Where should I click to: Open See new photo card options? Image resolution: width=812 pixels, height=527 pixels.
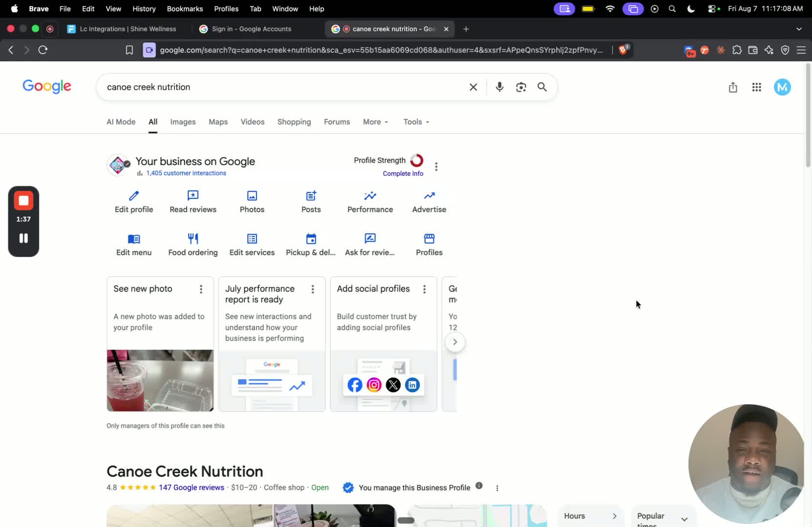[201, 289]
